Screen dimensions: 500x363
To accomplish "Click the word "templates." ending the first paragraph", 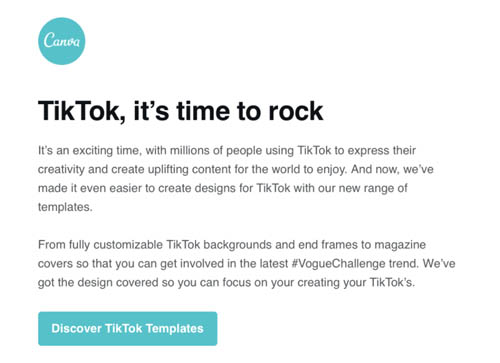I will coord(65,207).
